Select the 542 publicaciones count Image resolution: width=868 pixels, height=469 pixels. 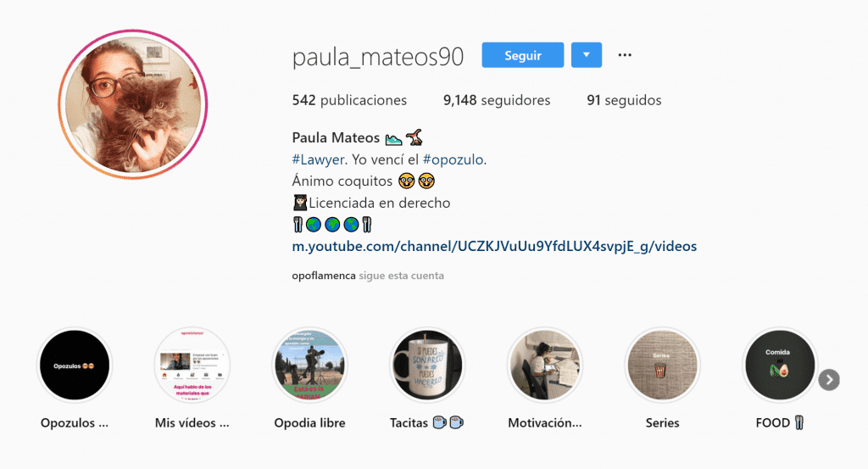tap(349, 100)
